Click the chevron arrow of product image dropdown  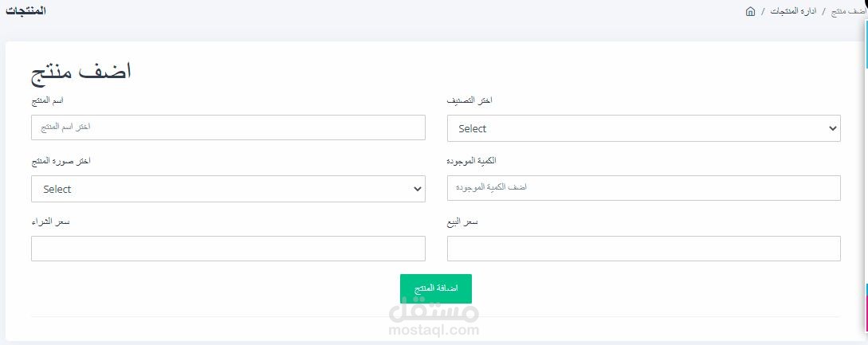pyautogui.click(x=417, y=189)
